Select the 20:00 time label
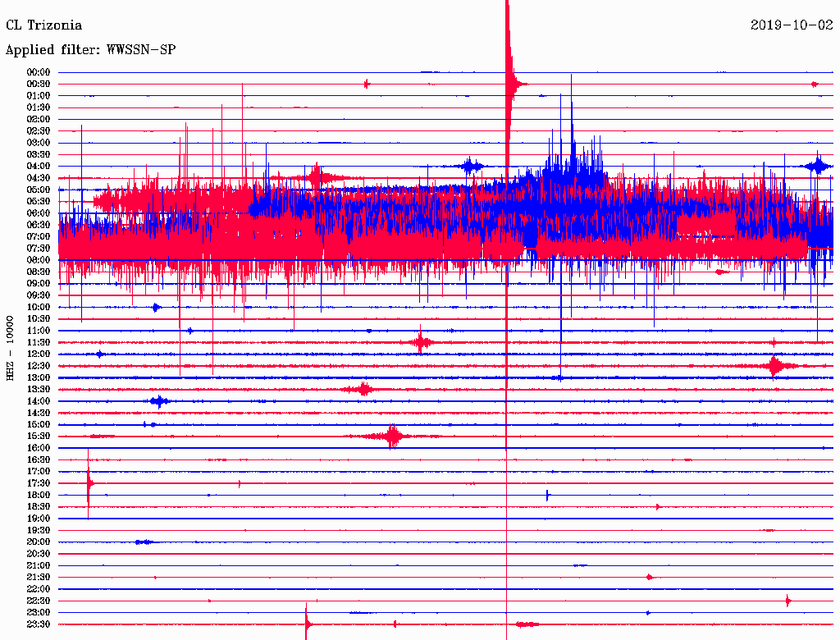The image size is (840, 640). point(39,542)
